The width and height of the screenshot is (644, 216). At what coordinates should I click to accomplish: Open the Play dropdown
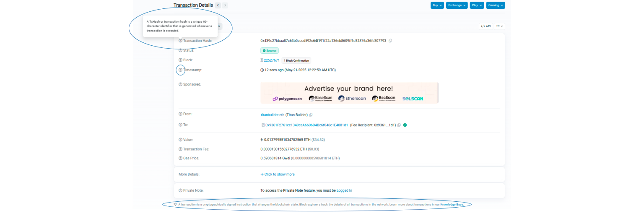(x=477, y=5)
